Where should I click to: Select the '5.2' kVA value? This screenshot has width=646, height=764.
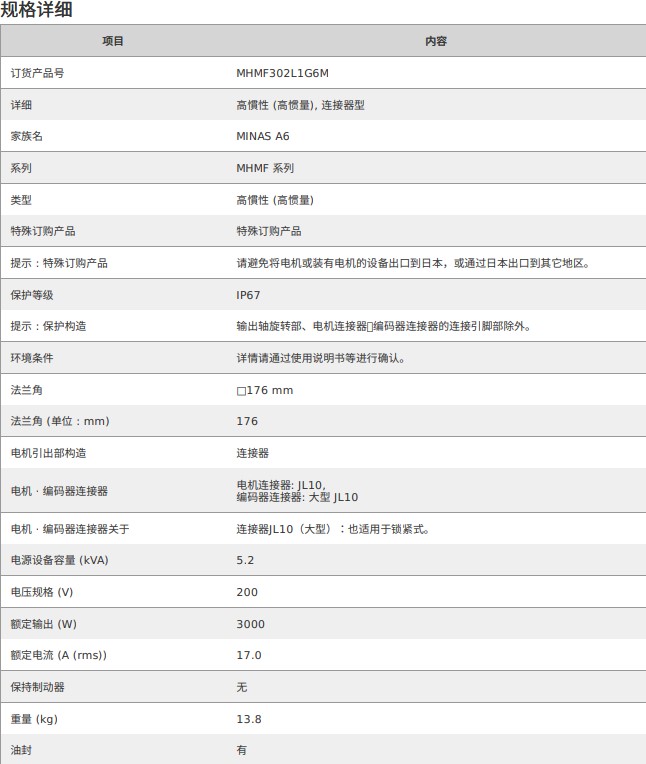[x=245, y=560]
